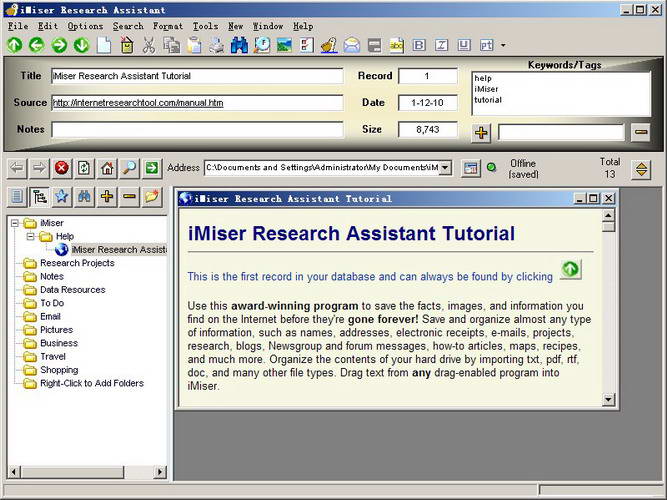
Task: Open the Options menu
Action: click(85, 26)
